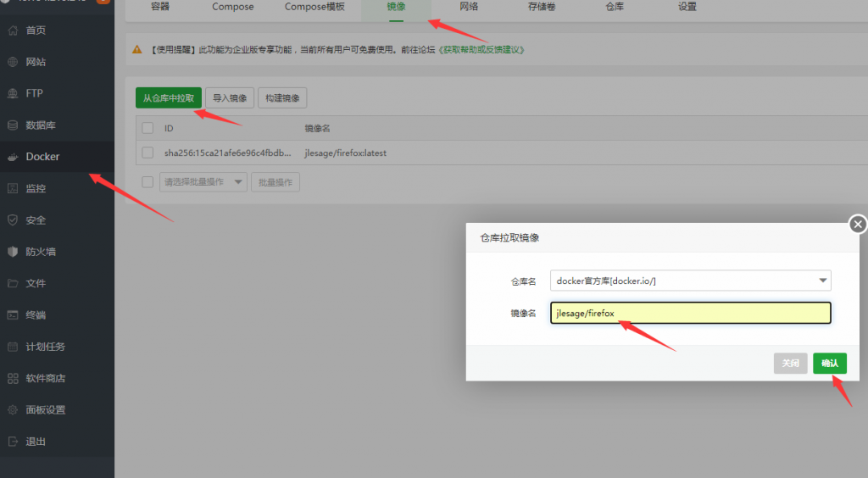The width and height of the screenshot is (868, 478).
Task: Click the home icon beside 首页
Action: click(13, 31)
